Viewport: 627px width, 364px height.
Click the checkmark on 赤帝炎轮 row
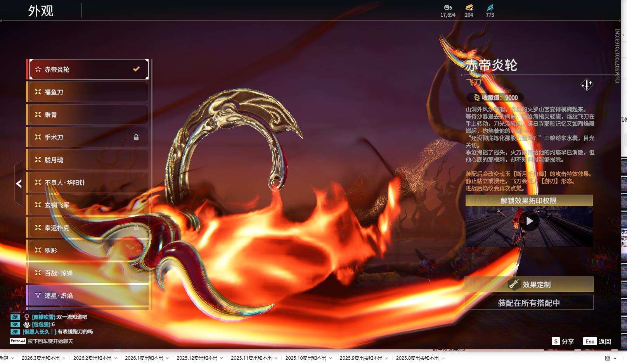click(x=136, y=69)
